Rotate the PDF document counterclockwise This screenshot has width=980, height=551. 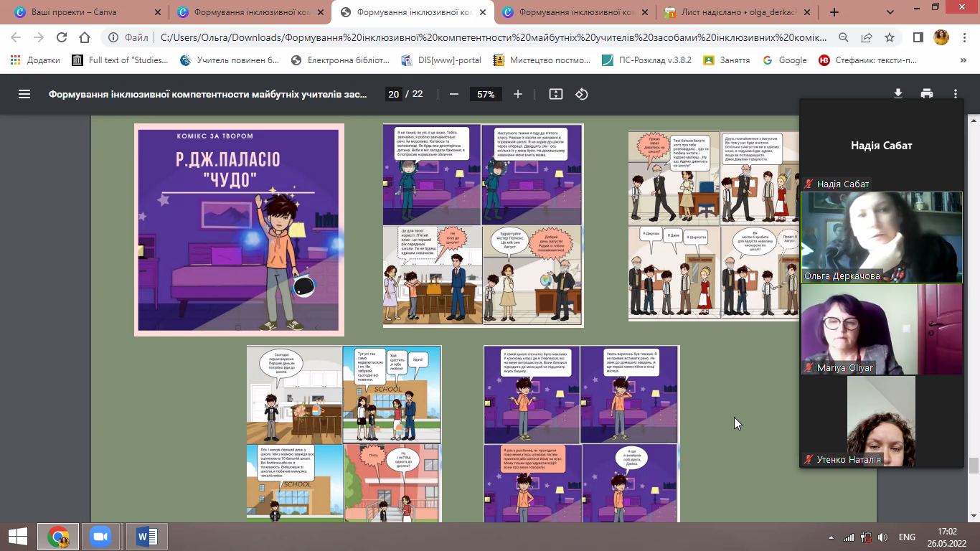click(x=582, y=94)
